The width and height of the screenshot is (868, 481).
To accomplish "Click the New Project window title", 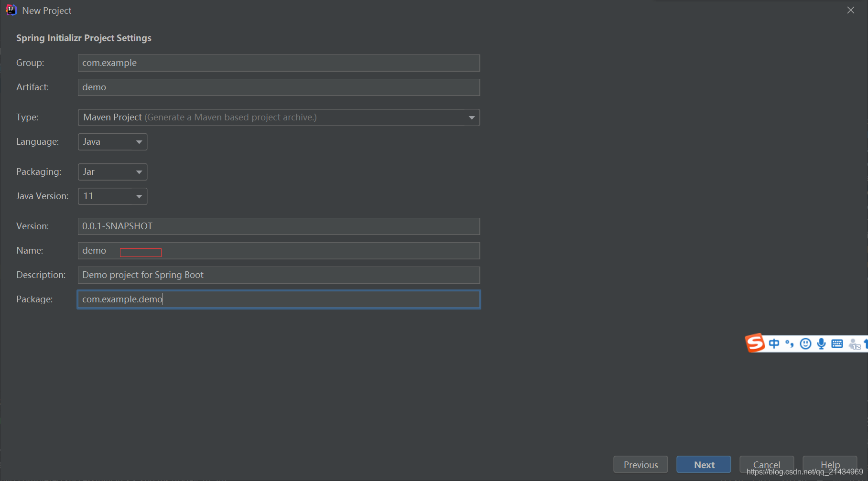I will pyautogui.click(x=47, y=11).
